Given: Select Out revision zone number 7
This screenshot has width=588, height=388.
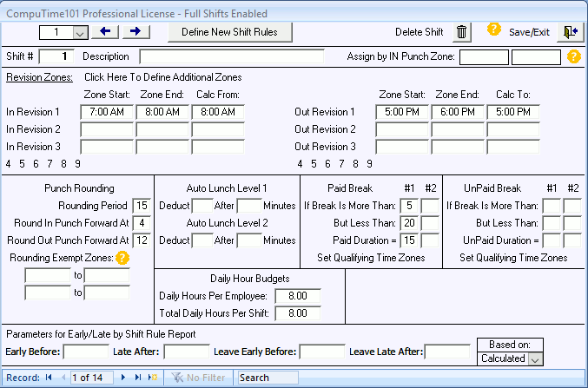Looking at the screenshot, I should (x=341, y=164).
